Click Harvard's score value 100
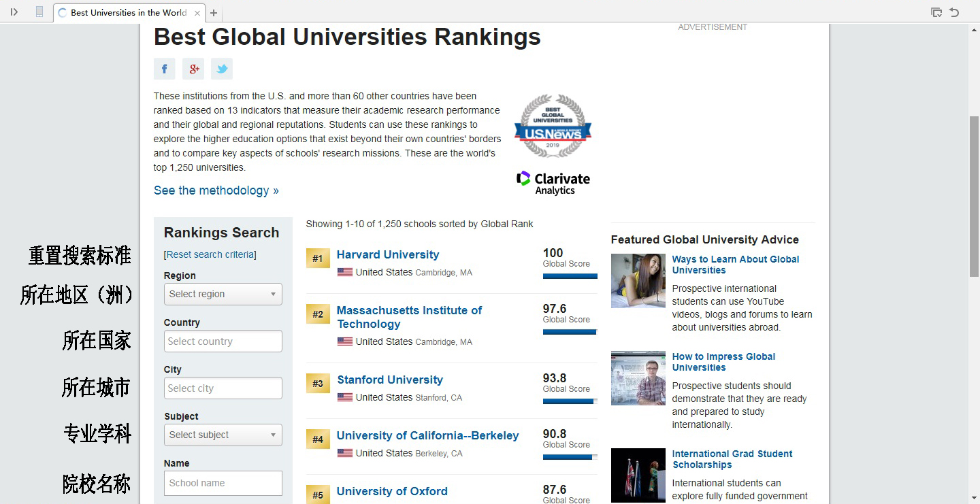The width and height of the screenshot is (980, 504). coord(553,253)
